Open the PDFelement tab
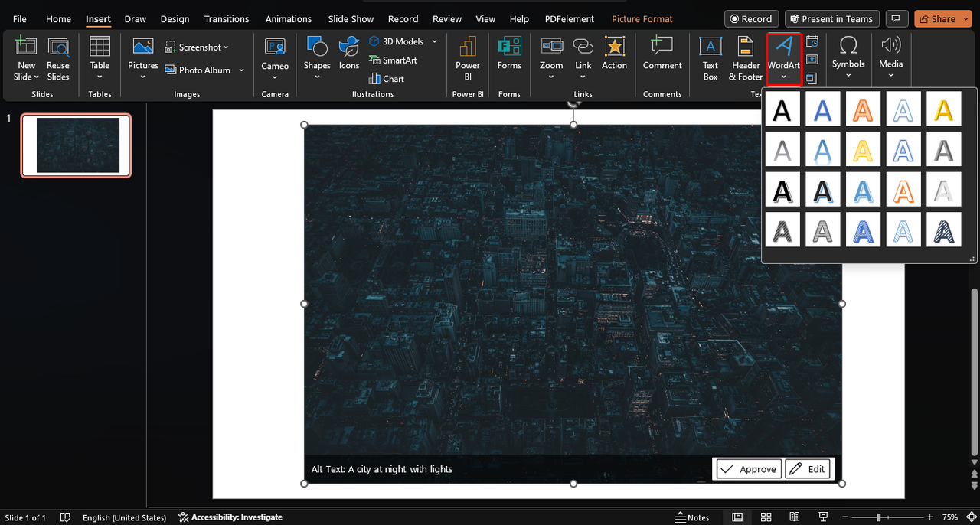This screenshot has width=980, height=525. [x=570, y=19]
